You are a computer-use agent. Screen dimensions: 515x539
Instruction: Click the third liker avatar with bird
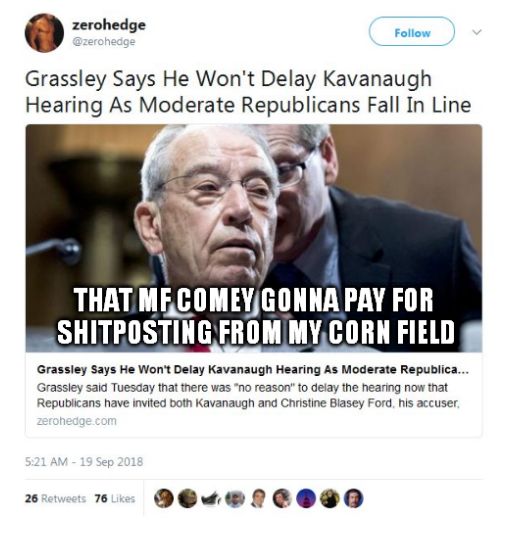[x=211, y=498]
